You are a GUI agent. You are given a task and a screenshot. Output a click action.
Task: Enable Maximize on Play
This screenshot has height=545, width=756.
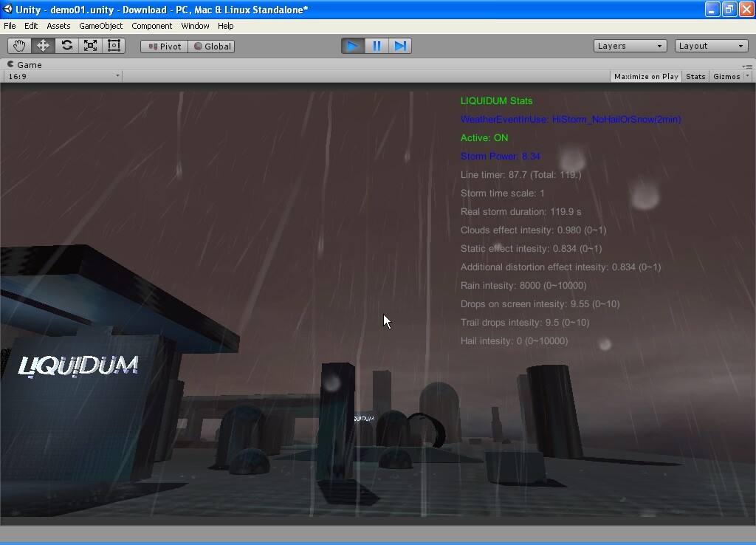point(645,75)
